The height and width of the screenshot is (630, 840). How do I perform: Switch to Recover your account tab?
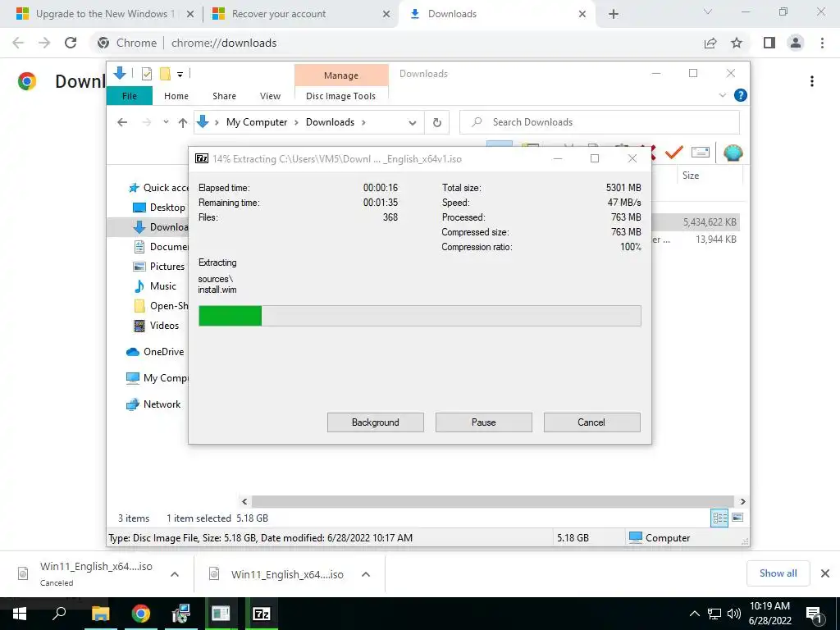pos(300,14)
